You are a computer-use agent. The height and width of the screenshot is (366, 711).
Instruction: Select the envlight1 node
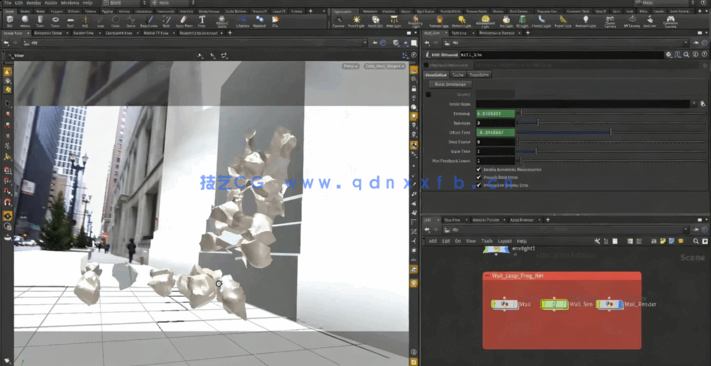point(496,249)
